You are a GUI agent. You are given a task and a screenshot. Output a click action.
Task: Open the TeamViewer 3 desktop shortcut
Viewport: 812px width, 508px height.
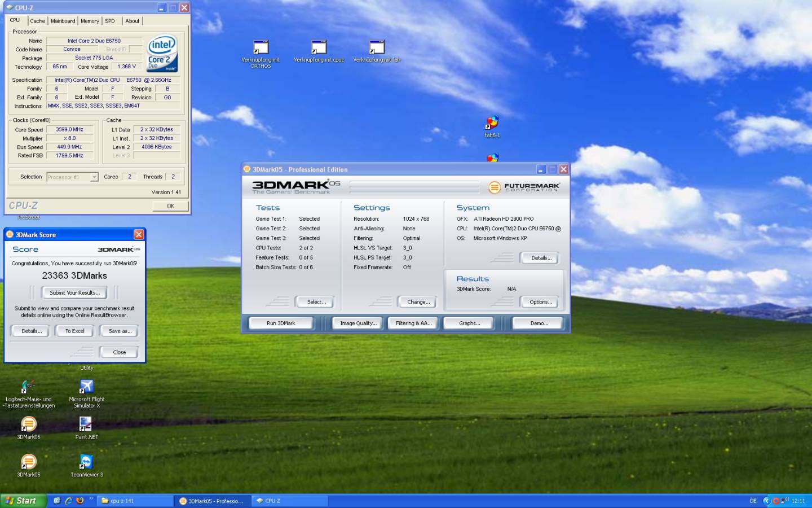(86, 462)
